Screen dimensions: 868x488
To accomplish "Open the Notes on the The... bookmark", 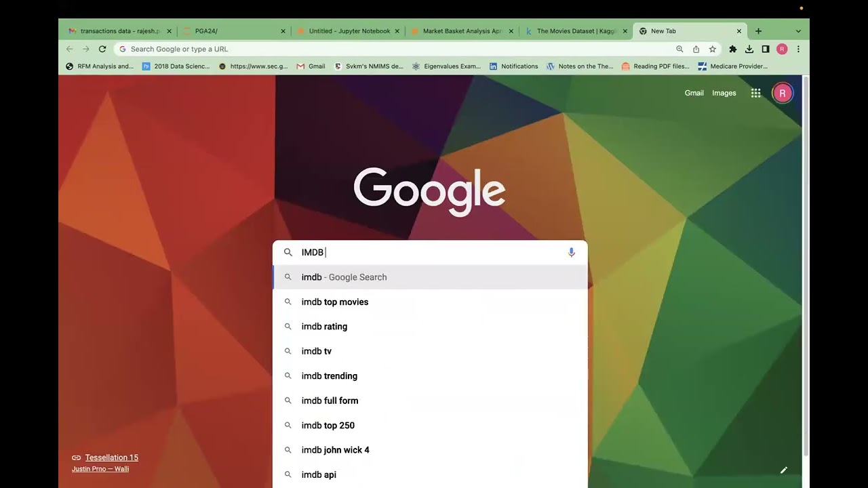I will click(x=580, y=66).
